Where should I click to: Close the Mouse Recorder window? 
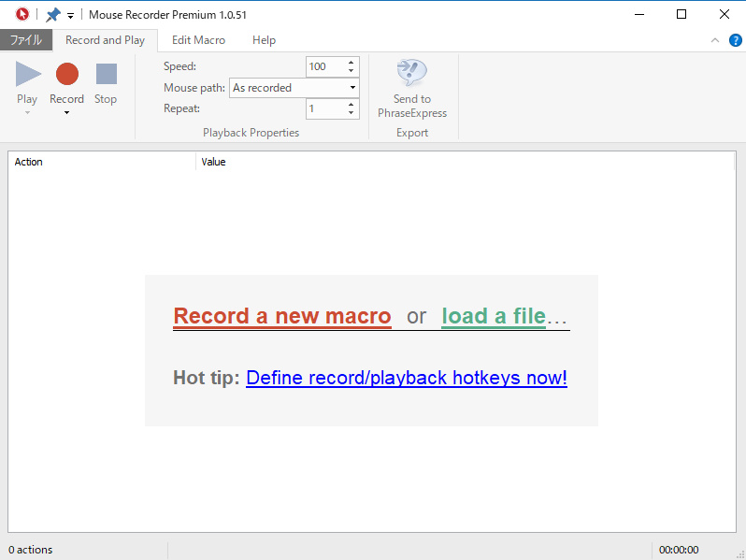pos(724,14)
